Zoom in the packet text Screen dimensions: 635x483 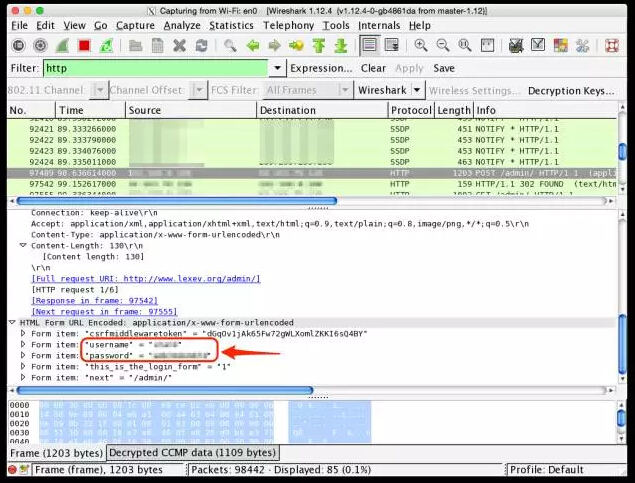pos(421,45)
